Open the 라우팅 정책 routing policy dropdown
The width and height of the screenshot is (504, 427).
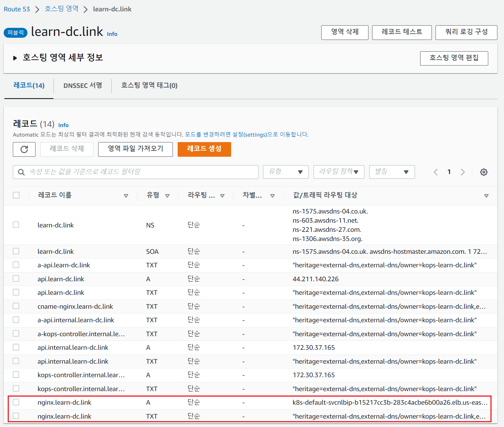[338, 172]
